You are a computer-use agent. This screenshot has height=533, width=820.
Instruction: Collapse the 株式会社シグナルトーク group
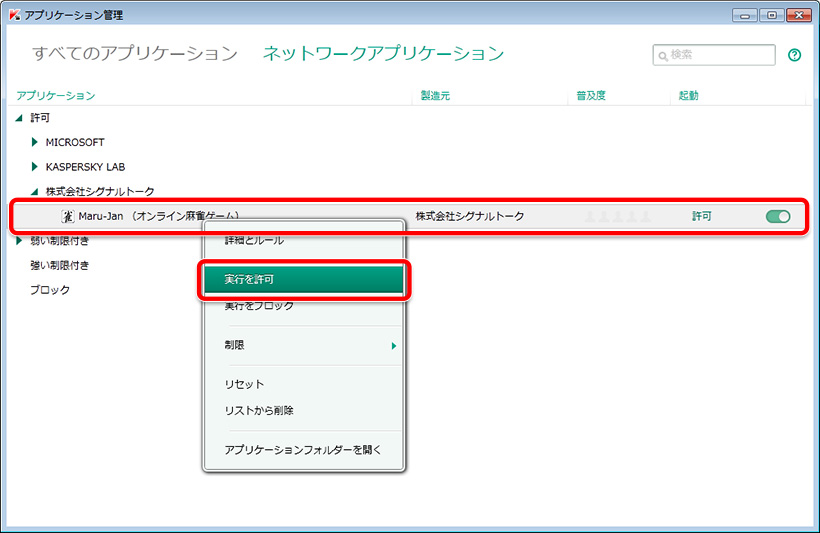(35, 191)
